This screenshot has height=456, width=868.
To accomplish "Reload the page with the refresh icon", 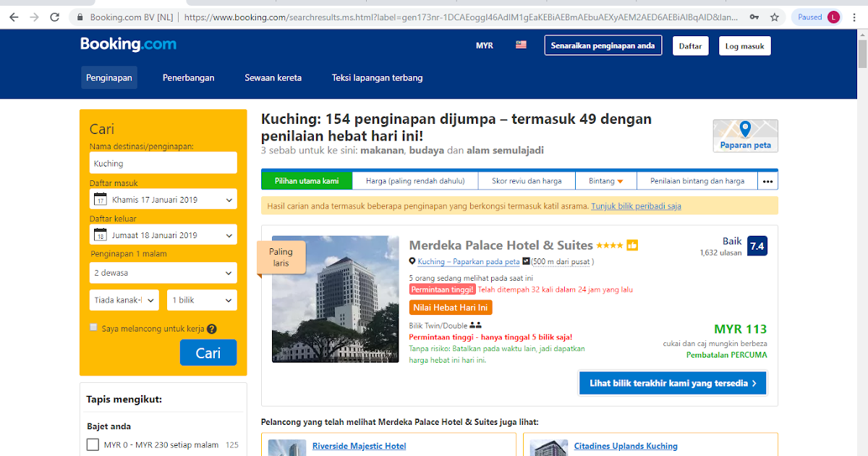I will [54, 16].
